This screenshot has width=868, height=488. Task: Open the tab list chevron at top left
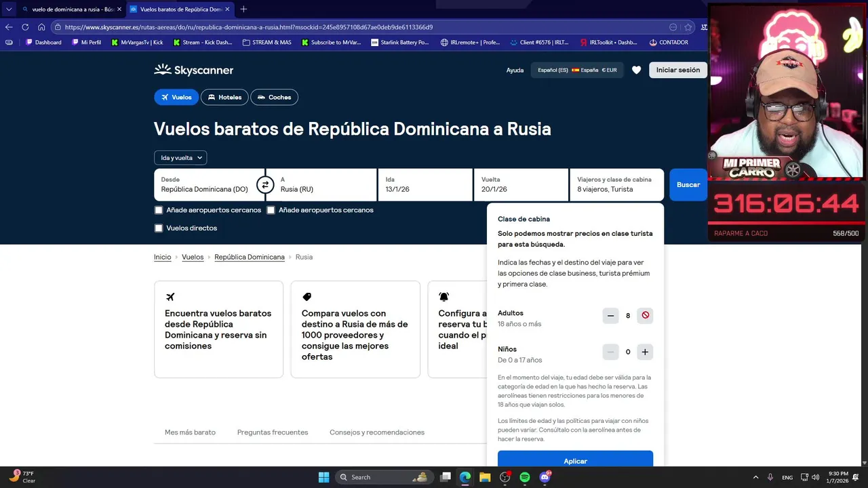9,9
